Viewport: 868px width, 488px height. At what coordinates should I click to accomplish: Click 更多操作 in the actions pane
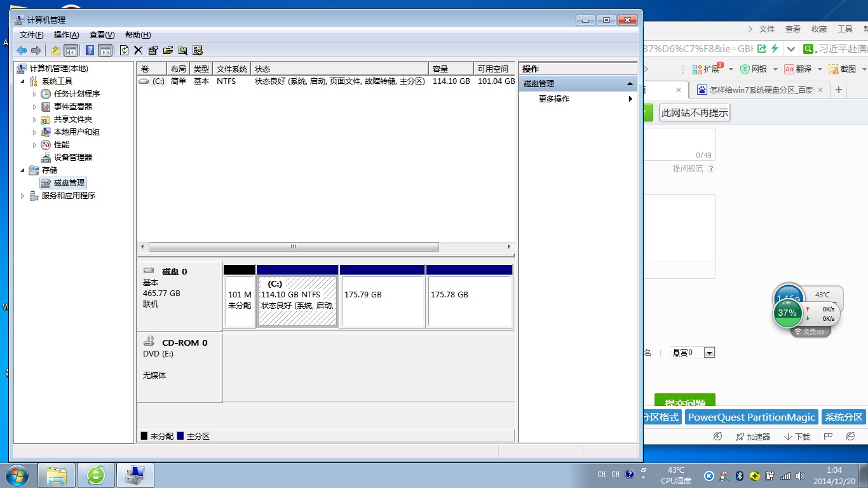pyautogui.click(x=554, y=99)
